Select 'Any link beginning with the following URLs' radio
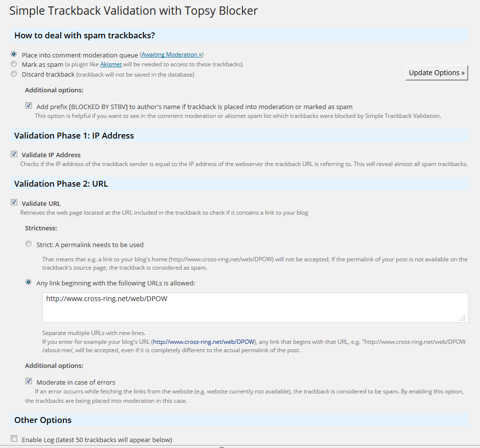This screenshot has height=448, width=480. tap(28, 282)
